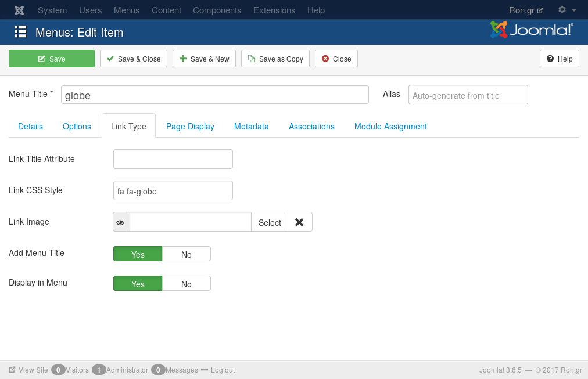Clear Link Image with the X button
Screen dimensions: 588x379
coord(299,222)
